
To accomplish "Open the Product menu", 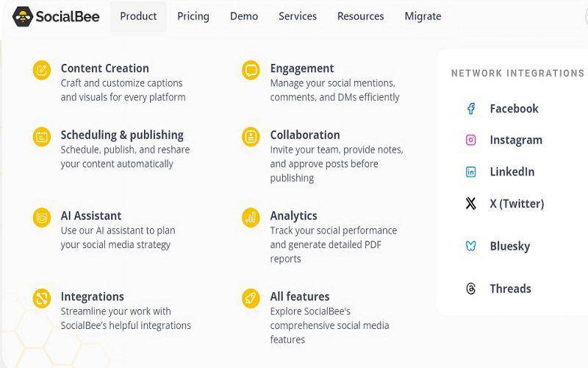I will (x=138, y=16).
